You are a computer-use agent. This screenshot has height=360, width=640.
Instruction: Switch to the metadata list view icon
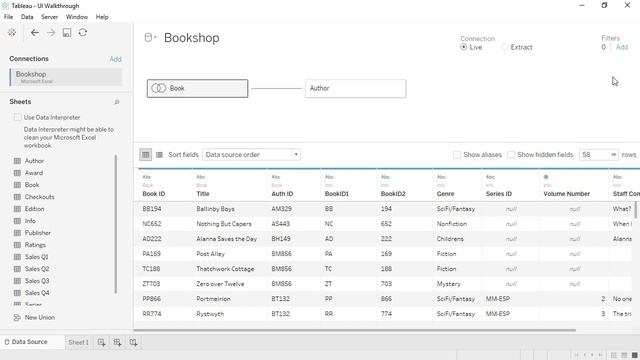pyautogui.click(x=160, y=155)
